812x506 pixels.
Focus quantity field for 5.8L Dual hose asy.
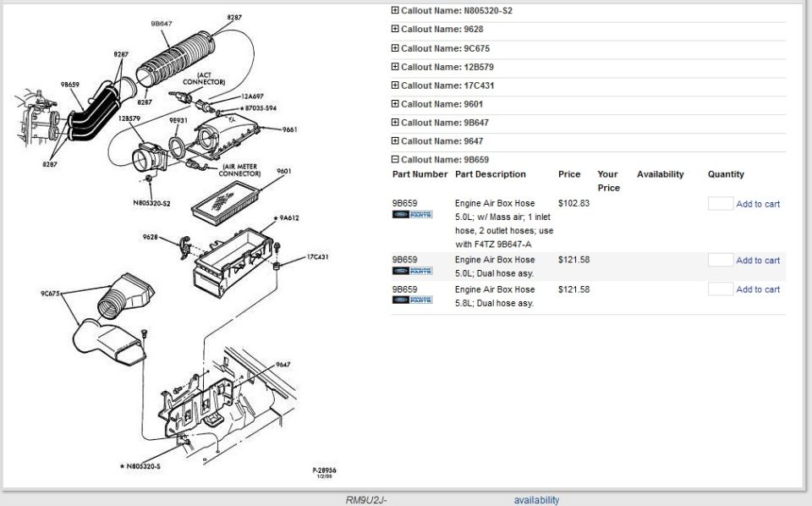tap(721, 289)
